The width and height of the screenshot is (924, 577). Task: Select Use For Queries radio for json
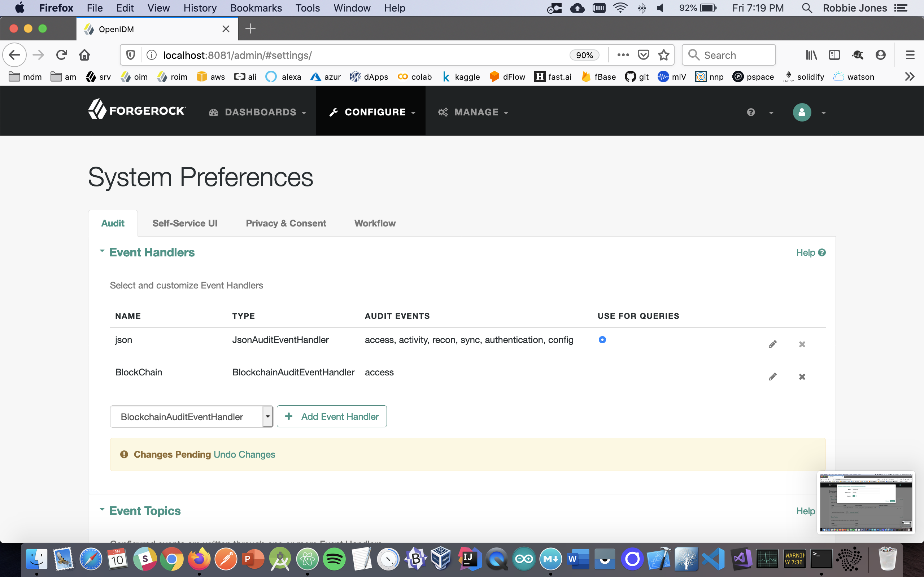[602, 340]
